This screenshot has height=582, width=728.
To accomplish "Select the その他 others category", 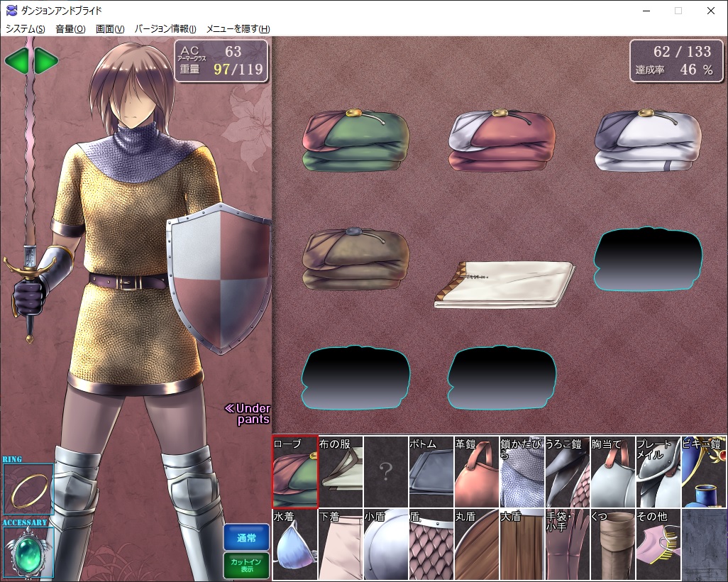I will (x=659, y=544).
